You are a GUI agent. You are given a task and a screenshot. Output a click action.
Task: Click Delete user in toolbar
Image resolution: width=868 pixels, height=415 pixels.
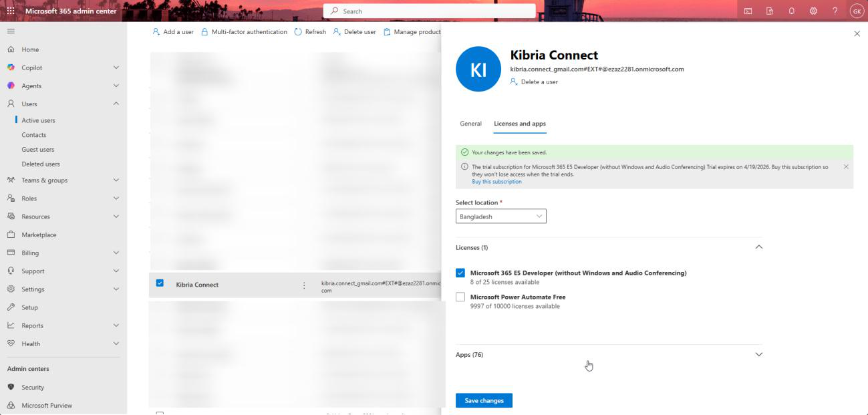coord(354,31)
